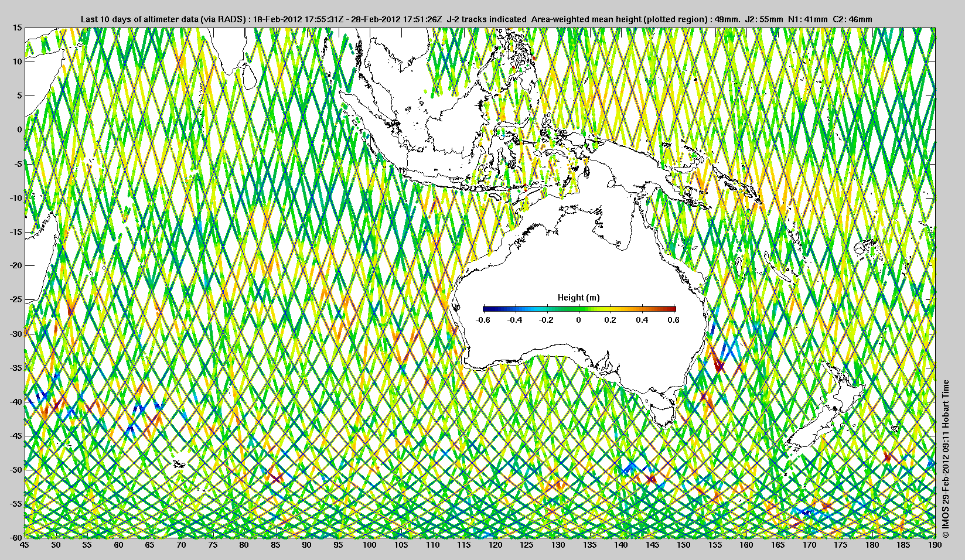Click latitude label '-20' on the left axis
Screen dimensions: 965x560
pyautogui.click(x=15, y=265)
